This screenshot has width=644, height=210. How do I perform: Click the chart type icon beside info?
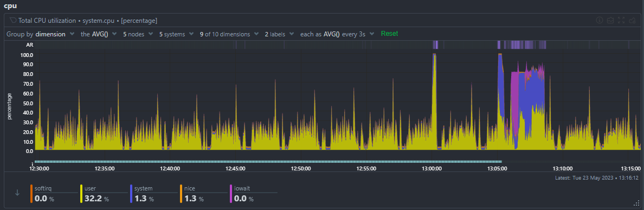(610, 20)
